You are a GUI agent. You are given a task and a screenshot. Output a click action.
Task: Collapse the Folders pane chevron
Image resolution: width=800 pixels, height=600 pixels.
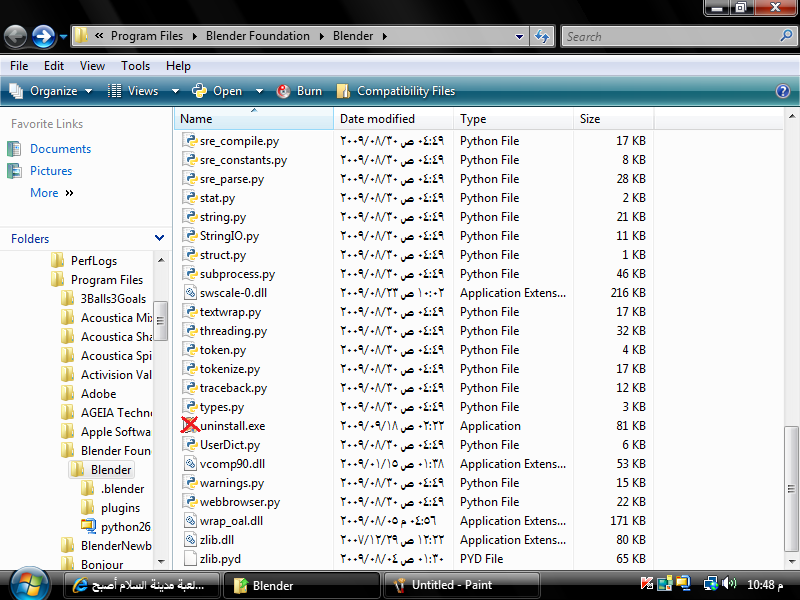point(159,238)
